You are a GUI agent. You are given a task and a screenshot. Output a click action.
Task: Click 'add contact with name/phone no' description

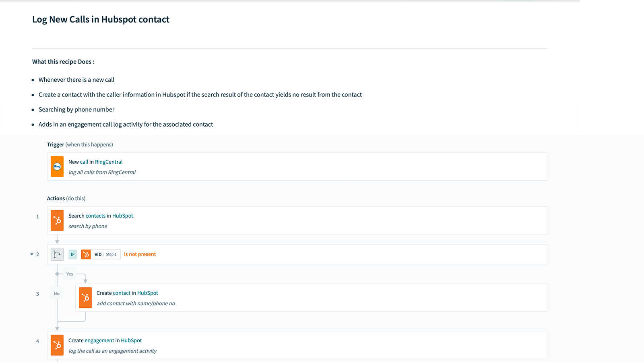tap(136, 303)
